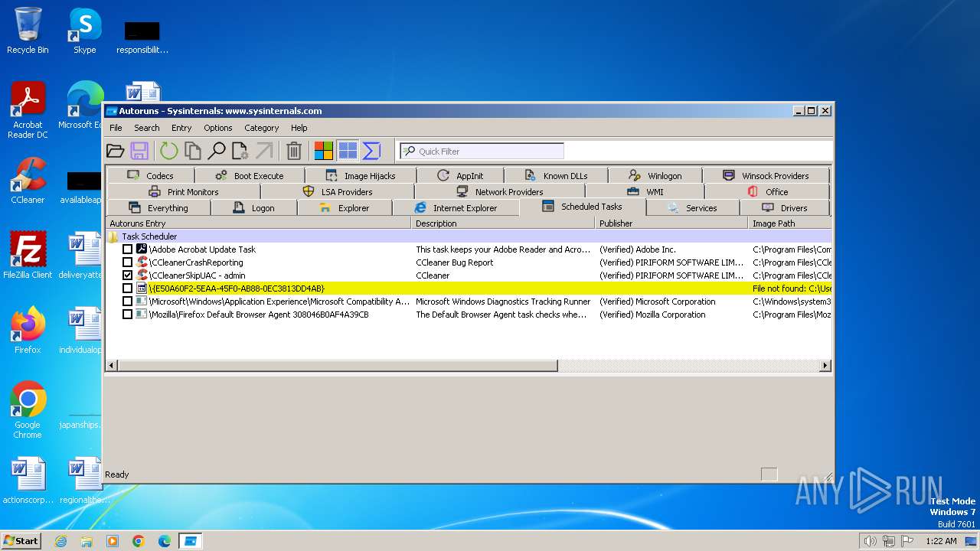Screen dimensions: 980x551
Task: Click the Delete trash can icon
Action: [x=294, y=151]
